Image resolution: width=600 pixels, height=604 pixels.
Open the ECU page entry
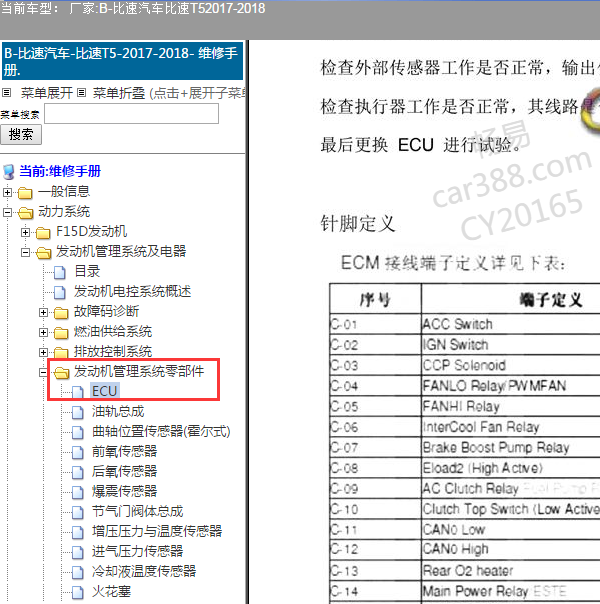pos(104,391)
